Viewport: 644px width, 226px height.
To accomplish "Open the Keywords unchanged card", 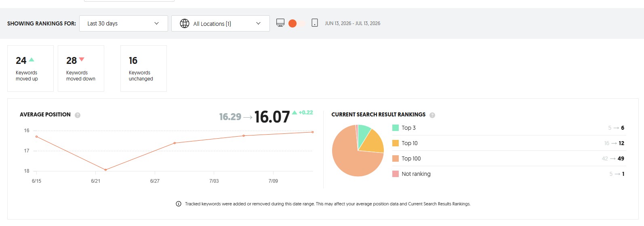I will [143, 68].
